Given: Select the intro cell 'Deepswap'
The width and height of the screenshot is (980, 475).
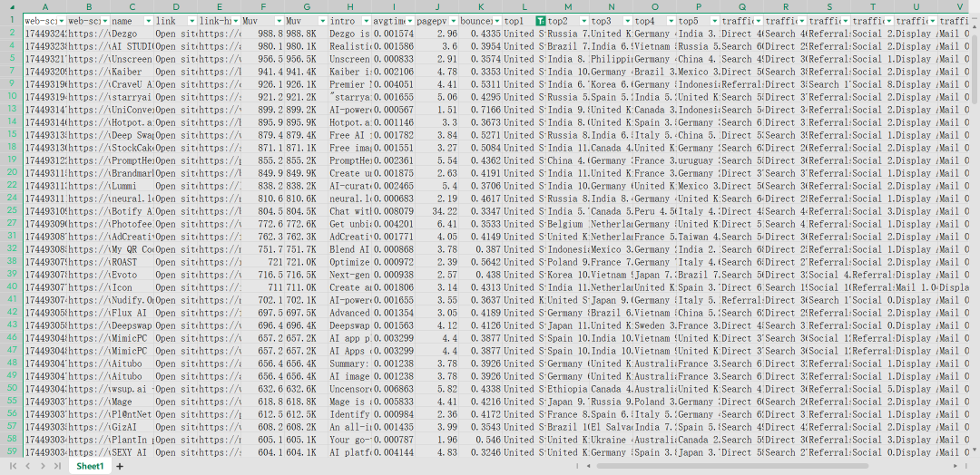Looking at the screenshot, I should (350, 325).
